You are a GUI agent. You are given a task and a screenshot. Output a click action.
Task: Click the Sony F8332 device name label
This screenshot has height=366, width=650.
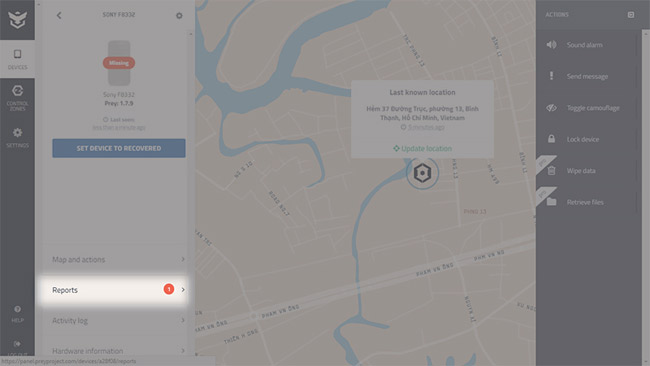pyautogui.click(x=119, y=95)
